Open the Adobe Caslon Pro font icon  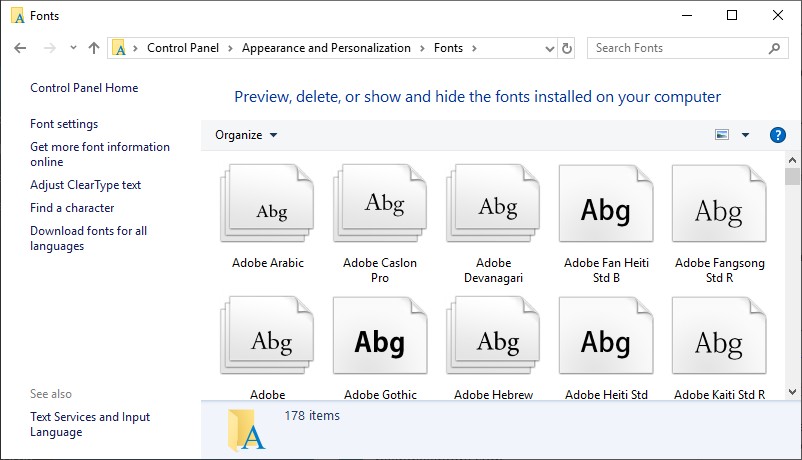pyautogui.click(x=380, y=203)
